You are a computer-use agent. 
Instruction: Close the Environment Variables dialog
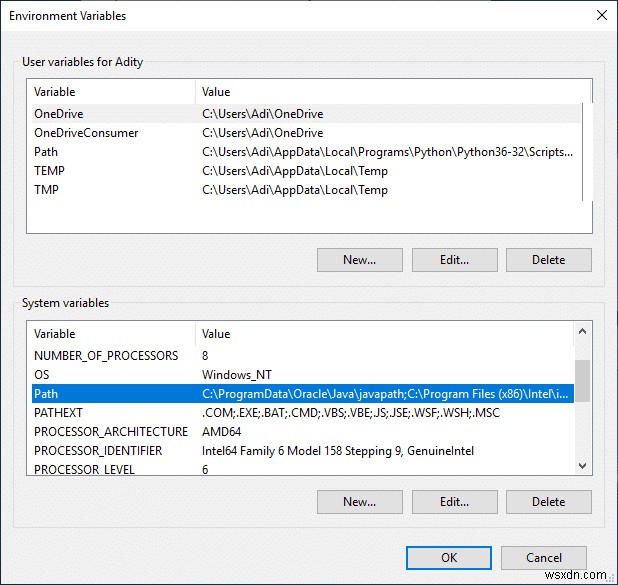pyautogui.click(x=601, y=15)
